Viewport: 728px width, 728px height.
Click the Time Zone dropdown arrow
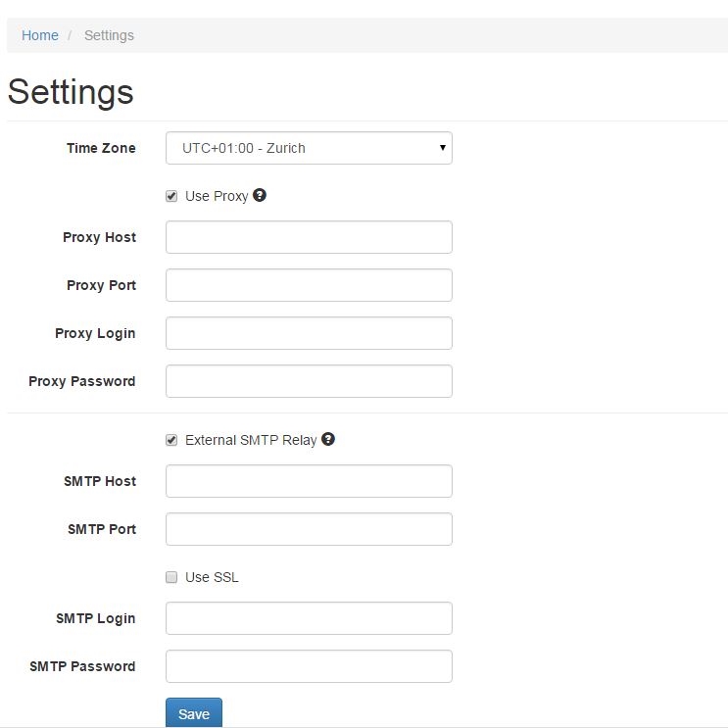(443, 148)
